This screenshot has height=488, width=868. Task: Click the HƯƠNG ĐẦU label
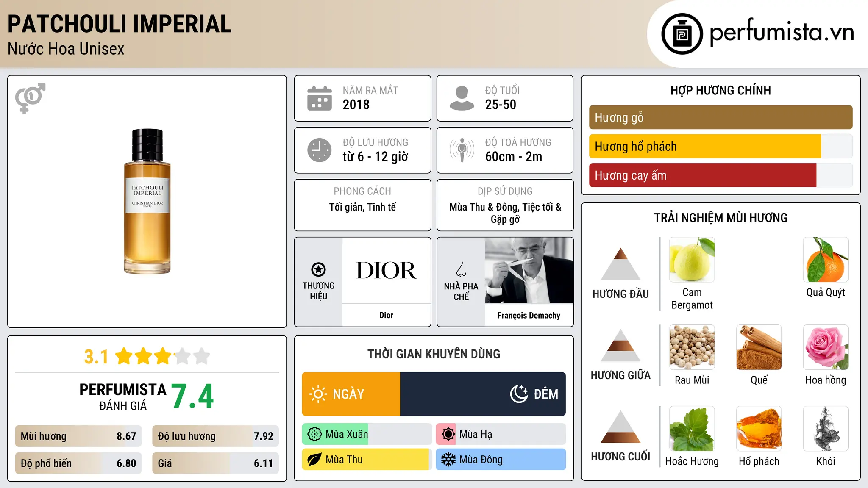(x=620, y=294)
